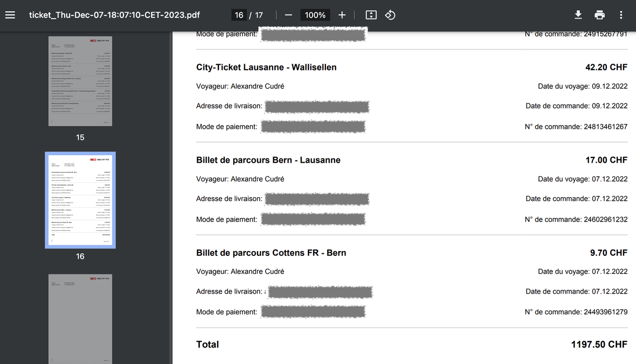Click Voyageur line under Cottens FR - Bern ticket

pyautogui.click(x=240, y=272)
